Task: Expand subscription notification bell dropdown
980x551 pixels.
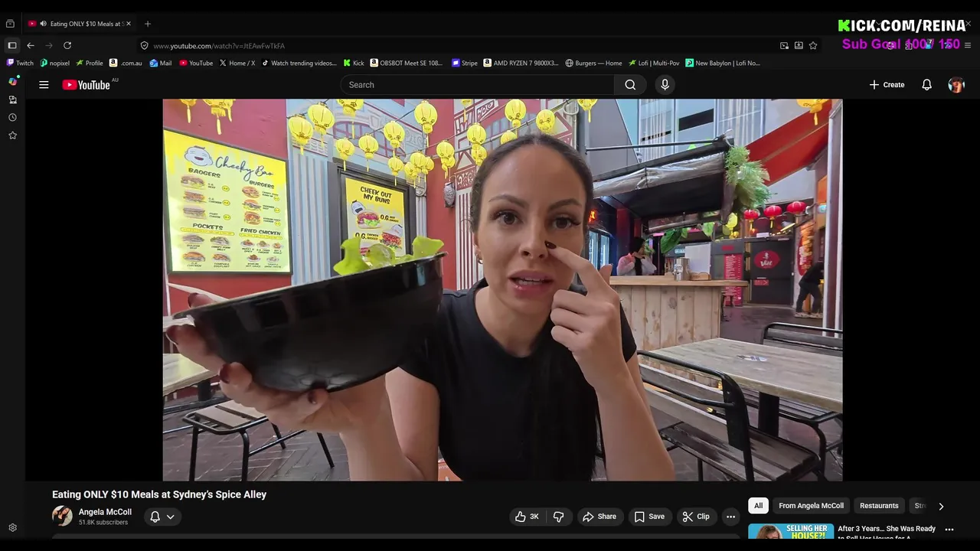Action: point(162,517)
